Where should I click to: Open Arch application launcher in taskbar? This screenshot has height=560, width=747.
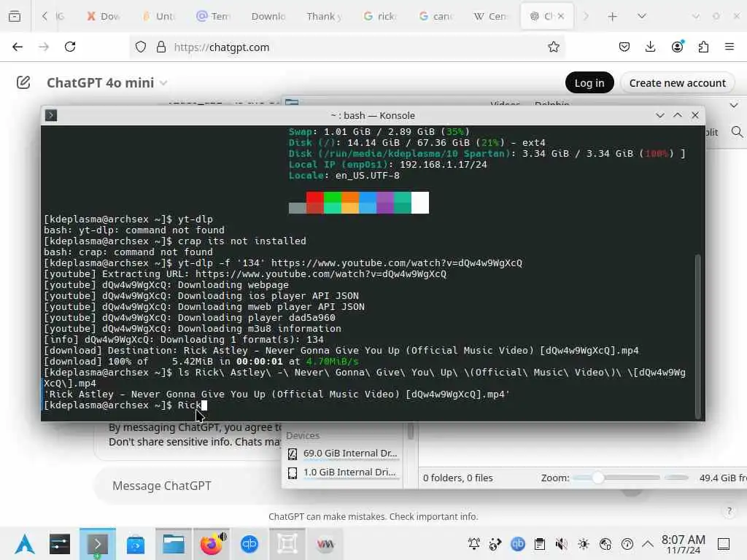tap(25, 544)
